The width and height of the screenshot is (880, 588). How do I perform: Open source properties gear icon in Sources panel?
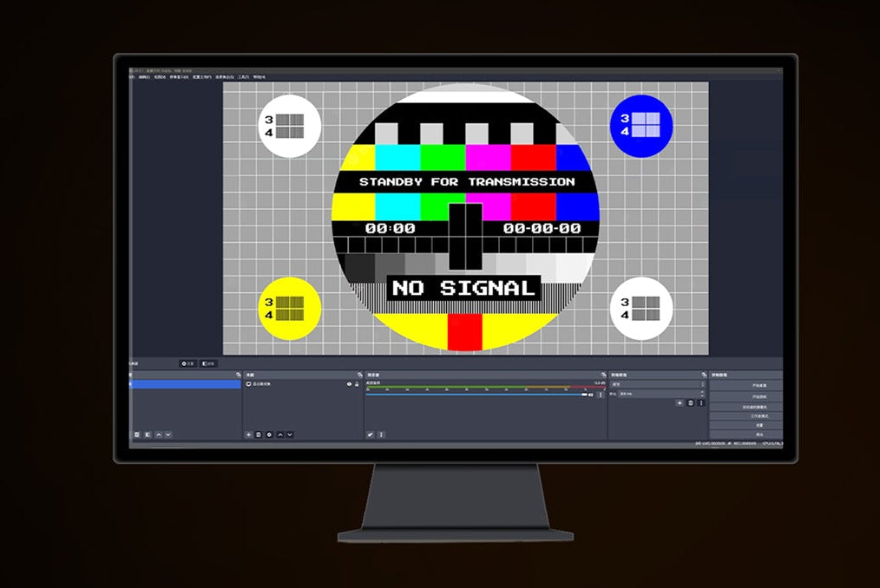click(x=269, y=434)
